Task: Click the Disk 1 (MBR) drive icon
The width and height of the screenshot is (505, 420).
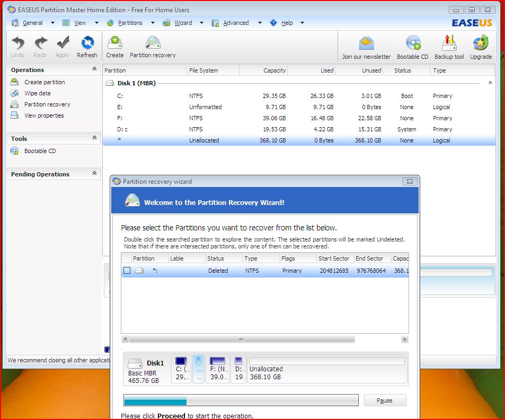Action: (x=110, y=83)
